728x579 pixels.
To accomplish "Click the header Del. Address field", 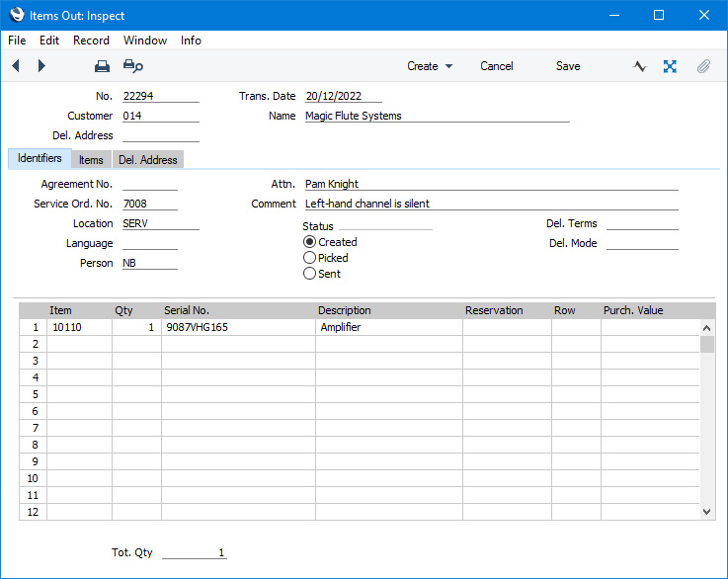I will pyautogui.click(x=161, y=135).
